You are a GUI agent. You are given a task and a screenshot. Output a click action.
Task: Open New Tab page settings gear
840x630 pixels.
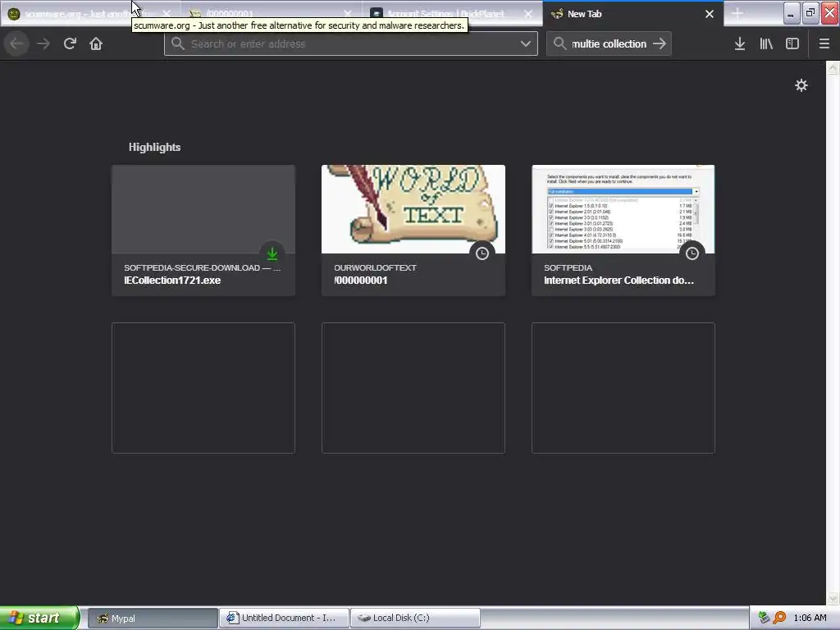pos(801,85)
